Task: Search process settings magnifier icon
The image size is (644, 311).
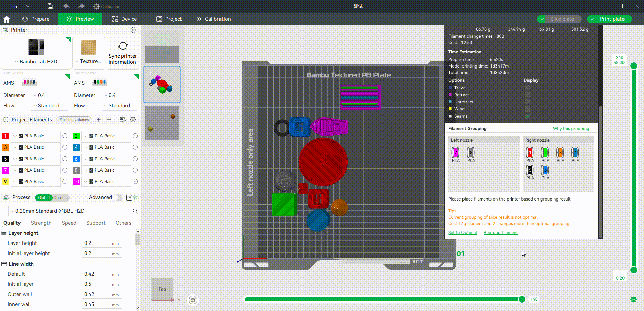Action: (135, 211)
